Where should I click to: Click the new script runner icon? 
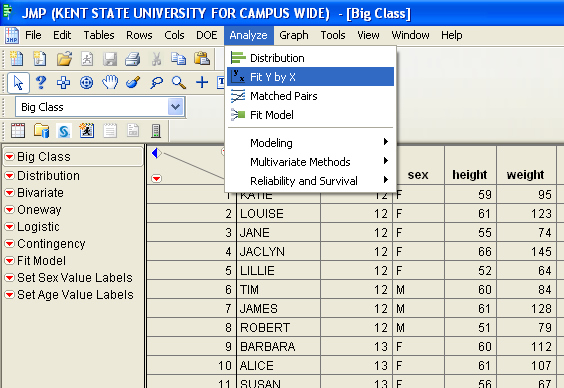87,131
